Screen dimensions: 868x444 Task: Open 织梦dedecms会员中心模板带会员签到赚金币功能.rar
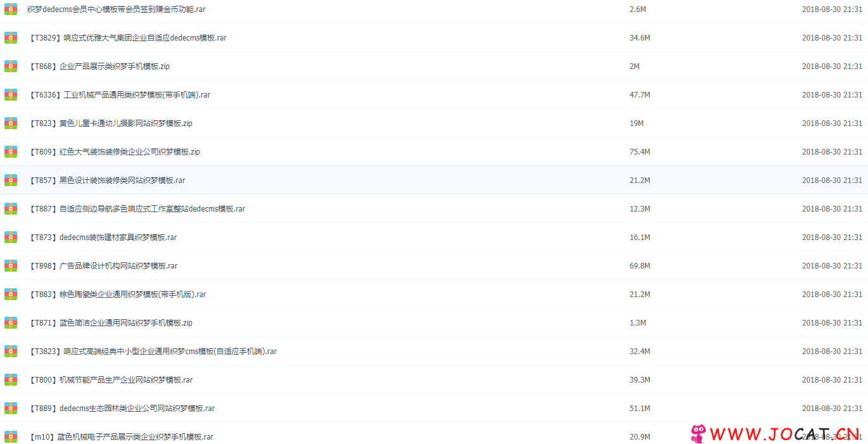point(116,10)
